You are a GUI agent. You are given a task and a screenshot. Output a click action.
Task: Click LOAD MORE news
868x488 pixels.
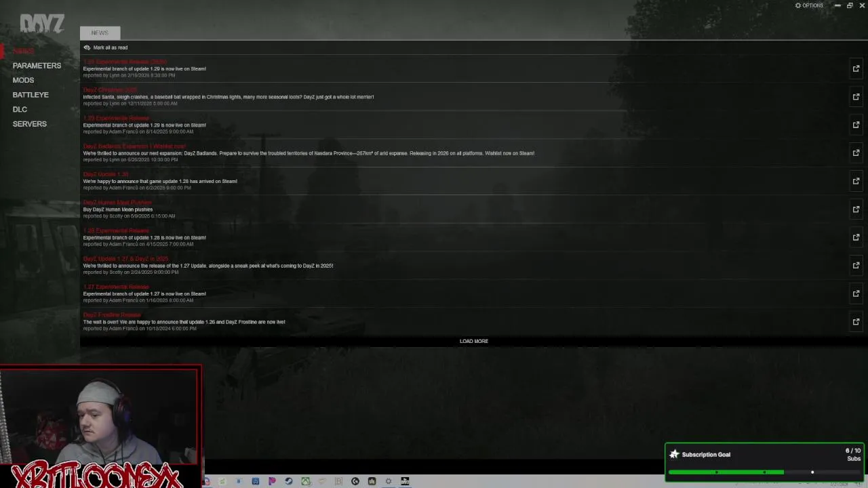pos(474,341)
